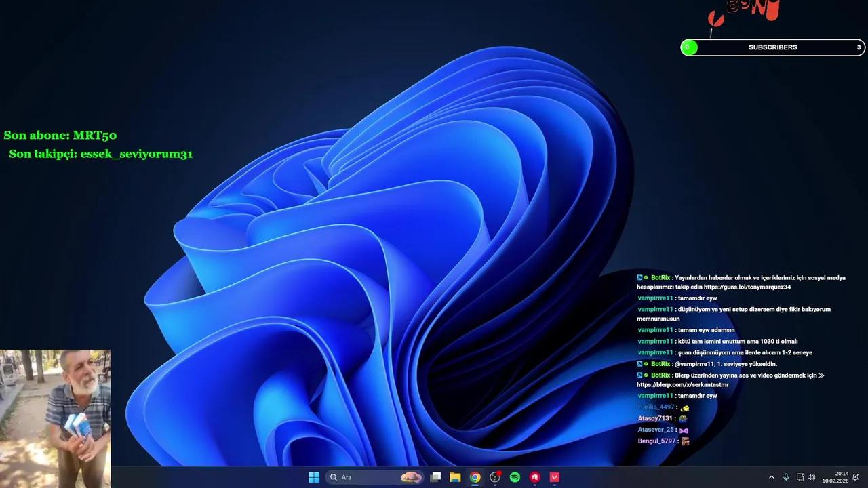Open the Windows Start menu
Viewport: 868px width, 488px height.
(314, 477)
